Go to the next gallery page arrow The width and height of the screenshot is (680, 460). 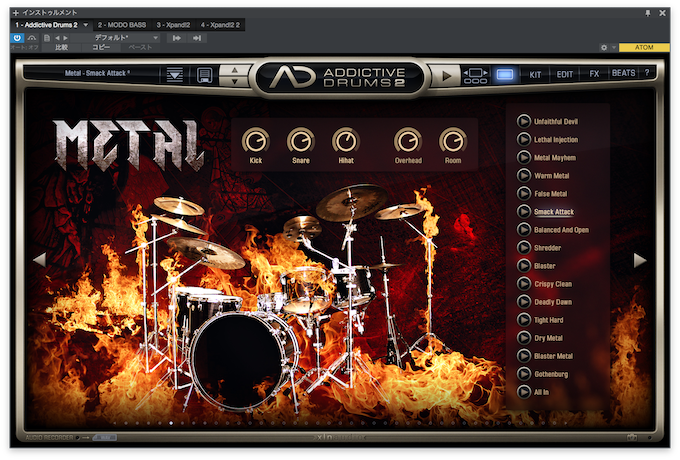click(x=640, y=260)
